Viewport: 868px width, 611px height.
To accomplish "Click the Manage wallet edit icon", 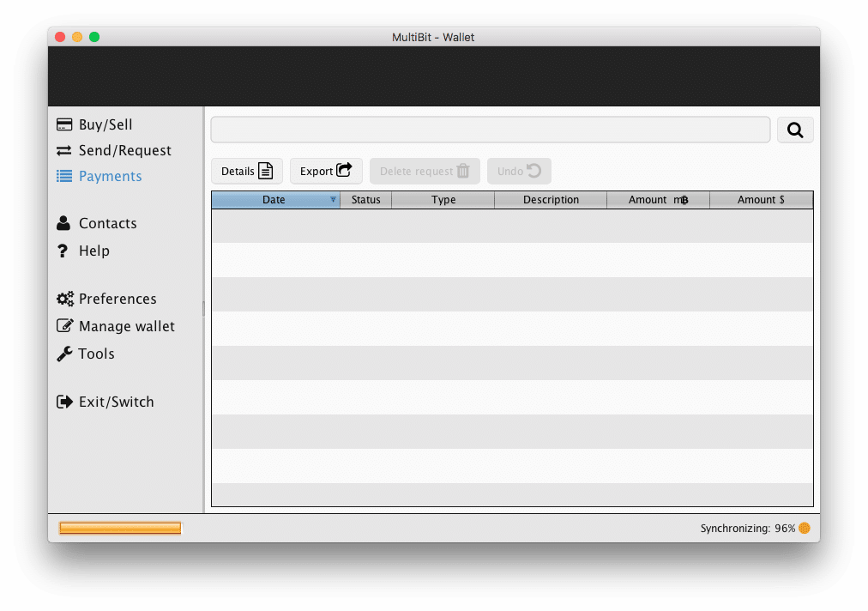I will [x=65, y=326].
